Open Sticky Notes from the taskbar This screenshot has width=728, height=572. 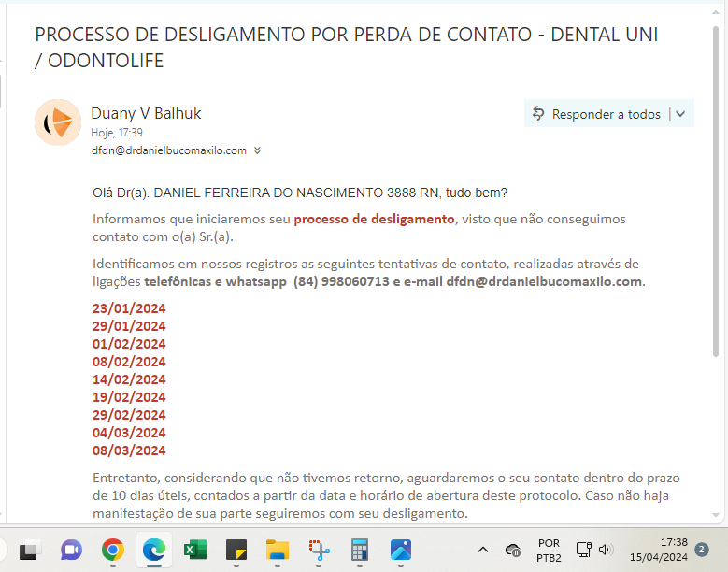pyautogui.click(x=236, y=551)
